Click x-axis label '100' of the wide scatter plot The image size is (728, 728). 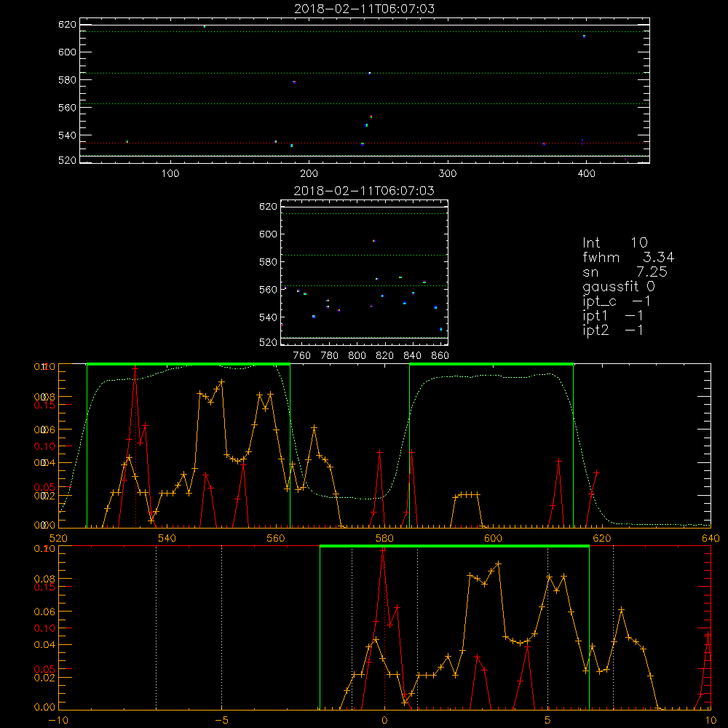tap(170, 174)
